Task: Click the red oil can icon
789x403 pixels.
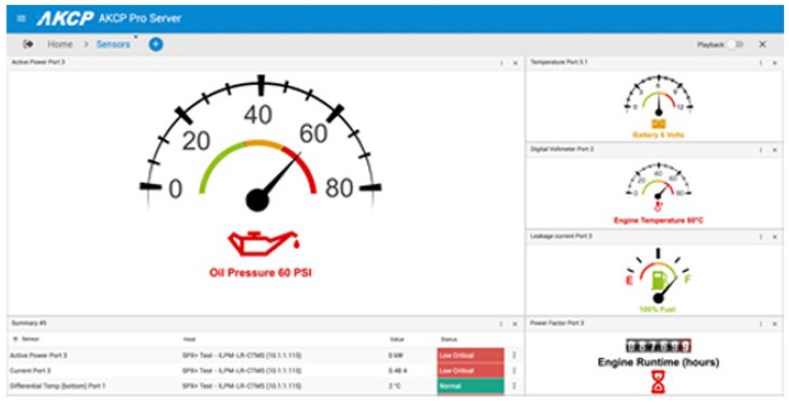Action: click(264, 244)
